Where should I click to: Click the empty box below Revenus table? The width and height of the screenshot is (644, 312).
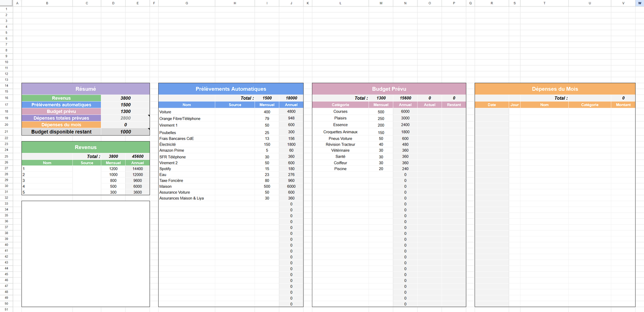tap(85, 253)
